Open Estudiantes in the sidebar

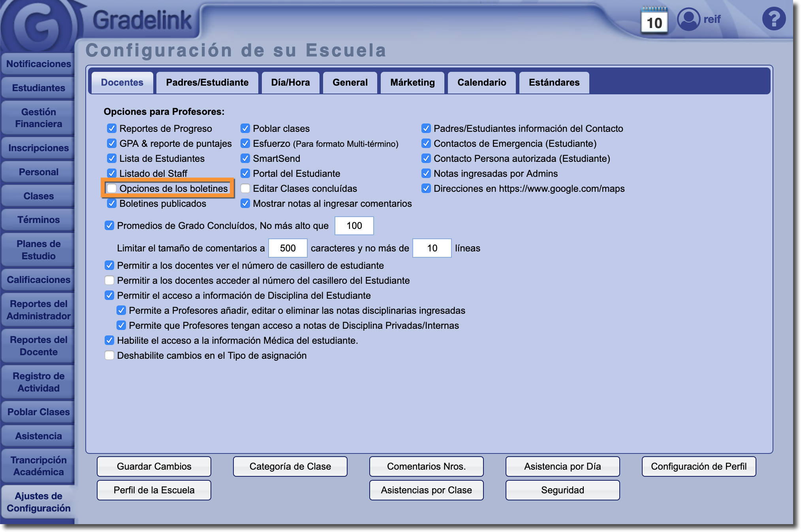(x=38, y=88)
